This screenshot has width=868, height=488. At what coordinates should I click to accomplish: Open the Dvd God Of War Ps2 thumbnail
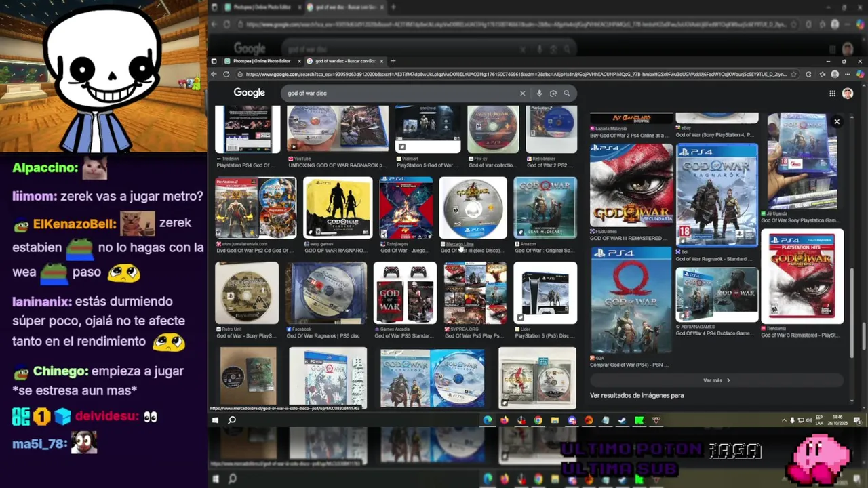(256, 207)
